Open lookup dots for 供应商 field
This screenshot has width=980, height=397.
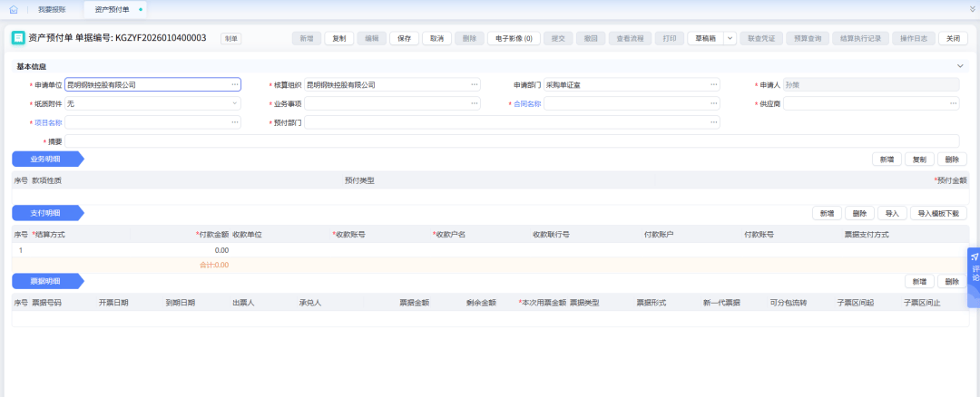coord(953,103)
